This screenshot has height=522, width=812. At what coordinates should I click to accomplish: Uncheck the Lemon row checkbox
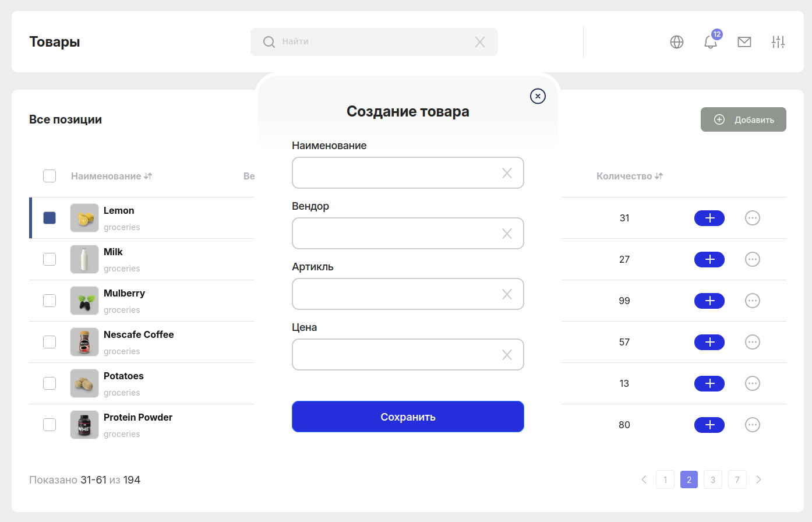(50, 218)
